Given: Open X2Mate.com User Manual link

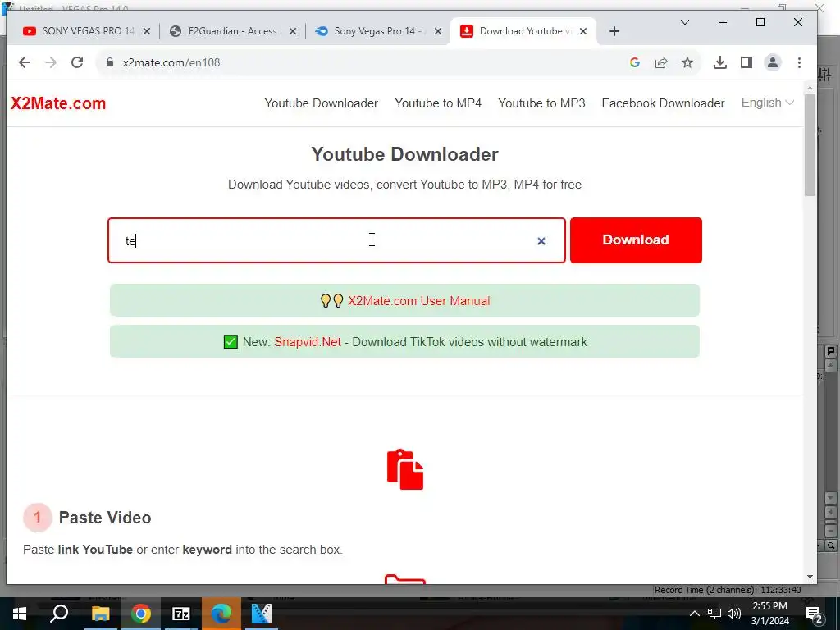Looking at the screenshot, I should click(419, 300).
